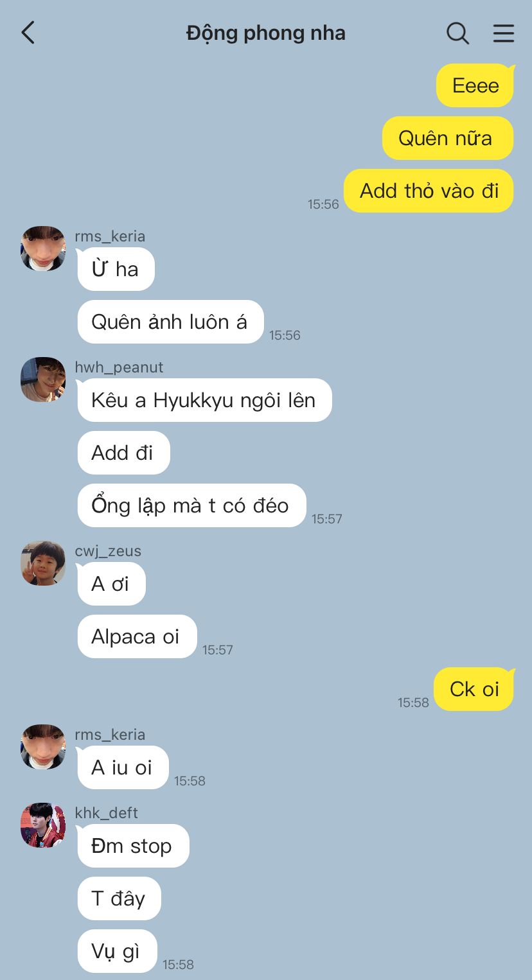Tap first rms_keria profile avatar
Screen dimensions: 532x980
(x=43, y=249)
